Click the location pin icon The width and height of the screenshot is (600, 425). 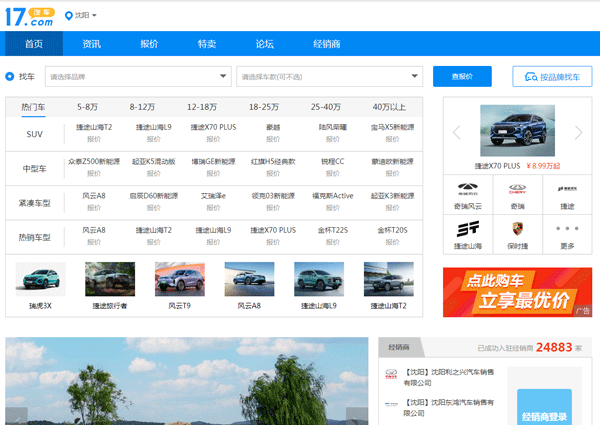coord(69,16)
